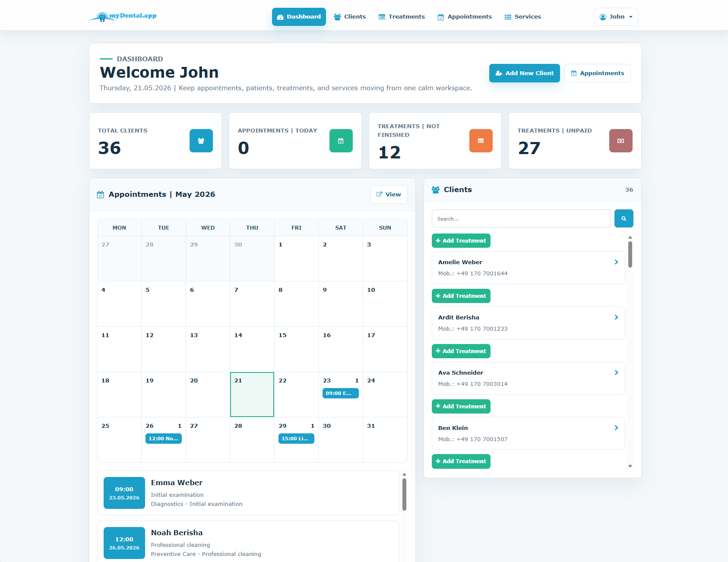The height and width of the screenshot is (562, 728).
Task: Click Ava Schneider client name
Action: coord(461,373)
